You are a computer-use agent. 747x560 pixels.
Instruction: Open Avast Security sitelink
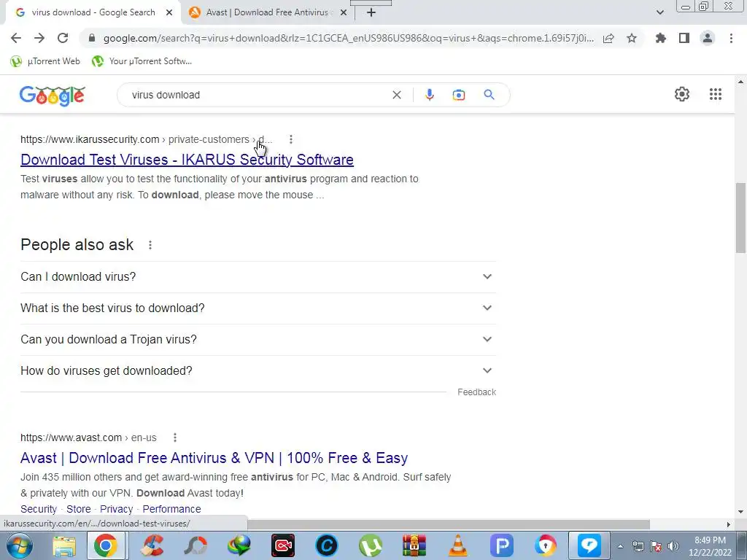pos(39,509)
